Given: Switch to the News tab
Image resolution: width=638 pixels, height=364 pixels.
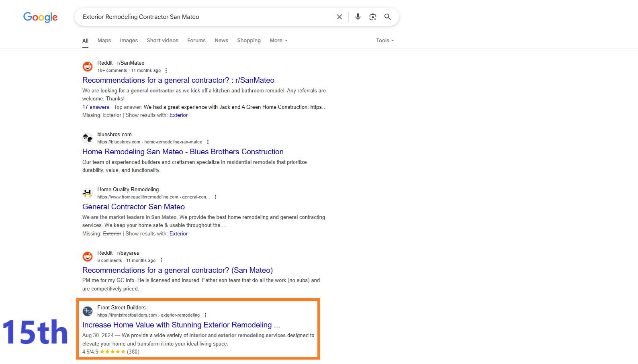Looking at the screenshot, I should point(221,41).
